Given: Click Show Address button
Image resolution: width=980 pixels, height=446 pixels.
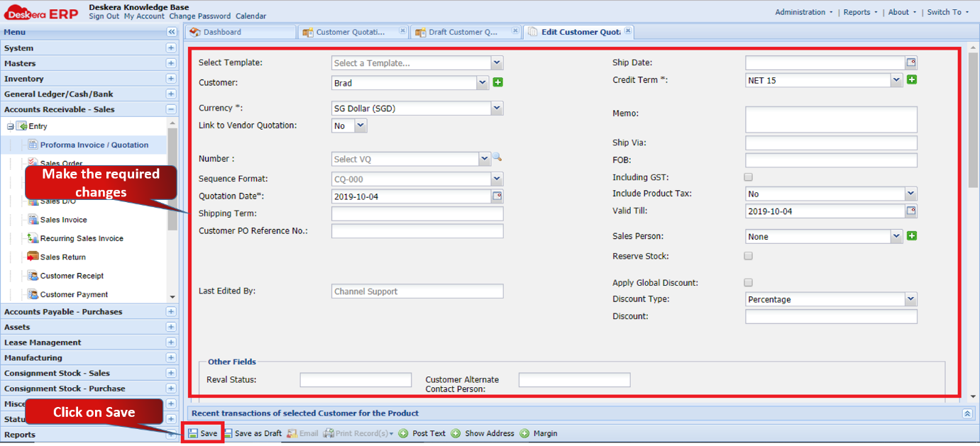Looking at the screenshot, I should point(483,433).
